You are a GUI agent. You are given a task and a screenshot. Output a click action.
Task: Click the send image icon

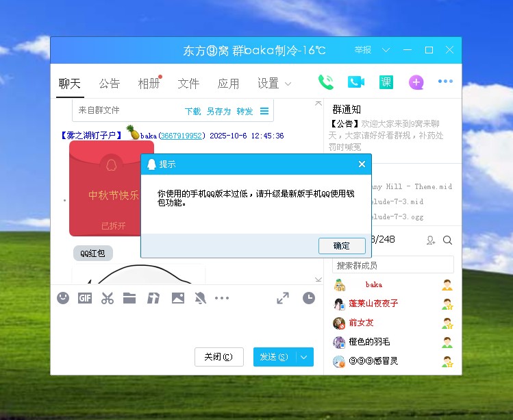point(178,298)
